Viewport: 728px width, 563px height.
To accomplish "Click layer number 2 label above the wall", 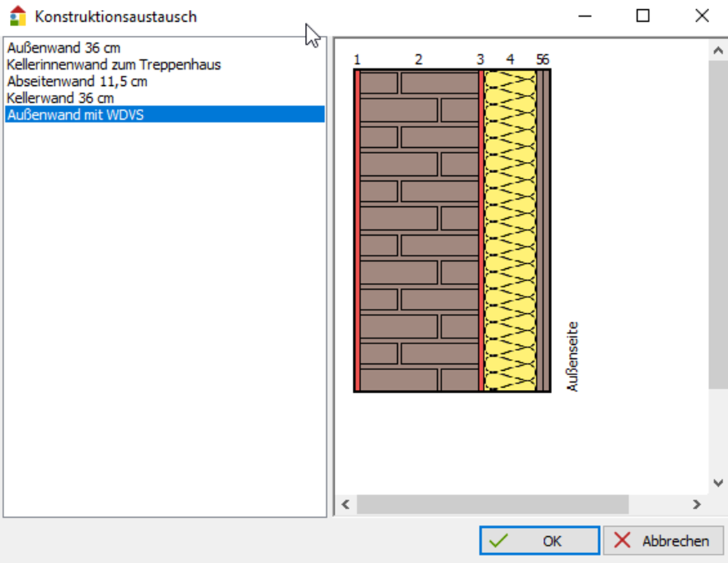I will (x=418, y=60).
